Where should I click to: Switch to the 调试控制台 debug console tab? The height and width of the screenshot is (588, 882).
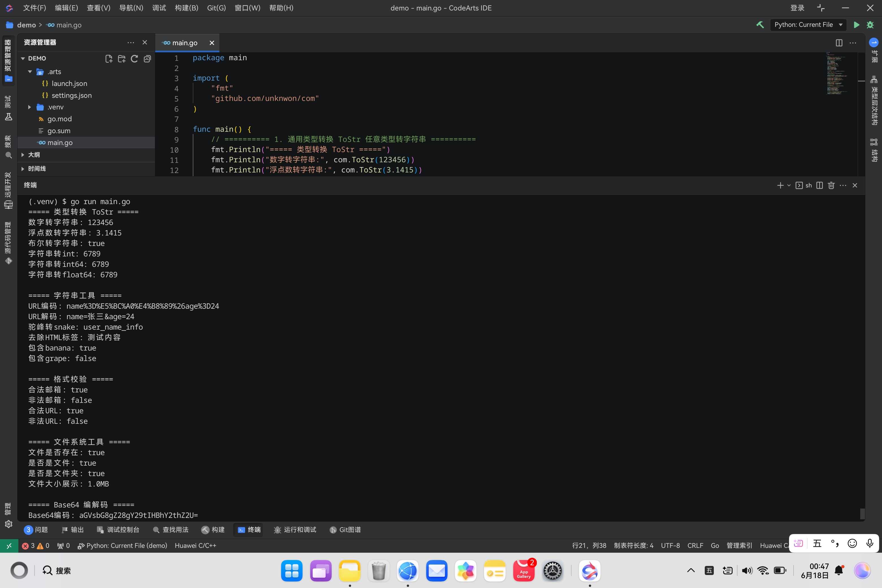point(118,529)
